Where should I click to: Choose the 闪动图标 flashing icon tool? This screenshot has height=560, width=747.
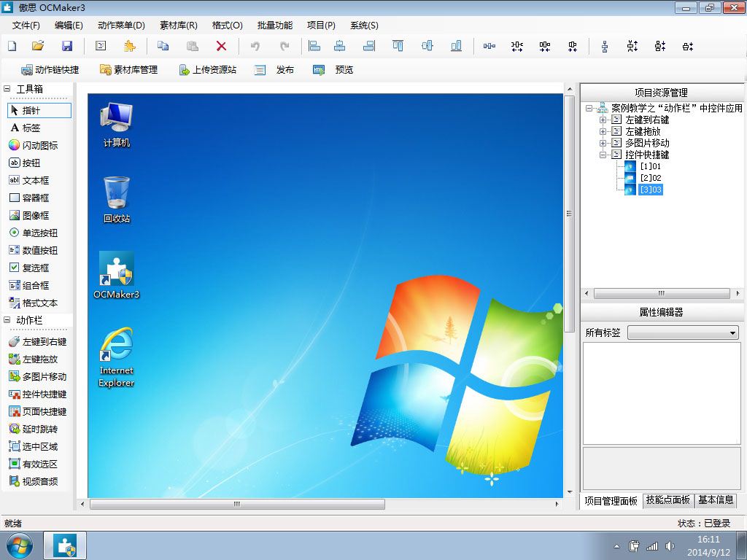(x=34, y=145)
